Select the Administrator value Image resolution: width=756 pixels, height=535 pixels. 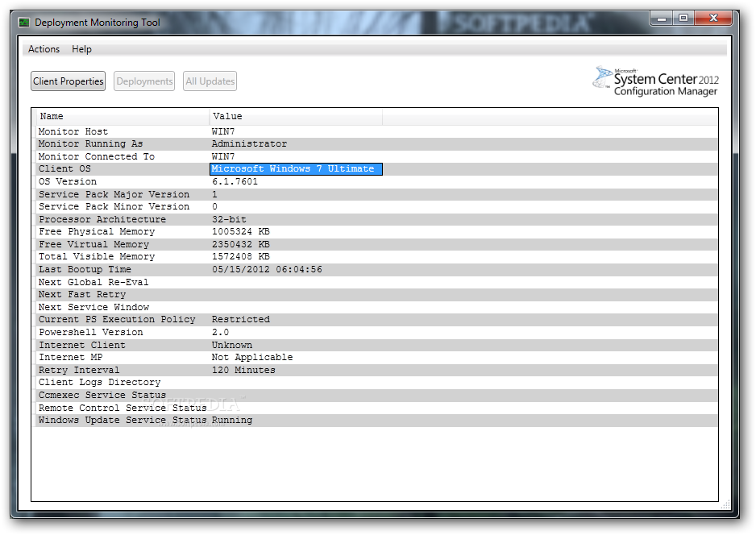[x=249, y=143]
